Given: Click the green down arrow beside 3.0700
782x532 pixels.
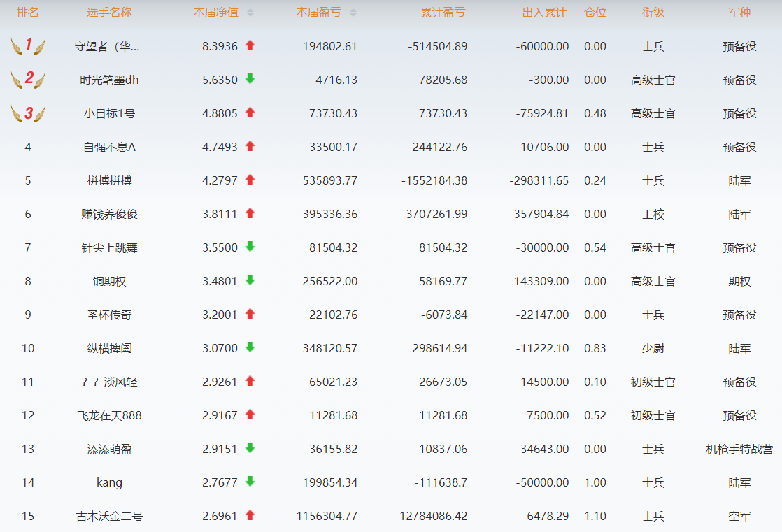Looking at the screenshot, I should click(250, 347).
